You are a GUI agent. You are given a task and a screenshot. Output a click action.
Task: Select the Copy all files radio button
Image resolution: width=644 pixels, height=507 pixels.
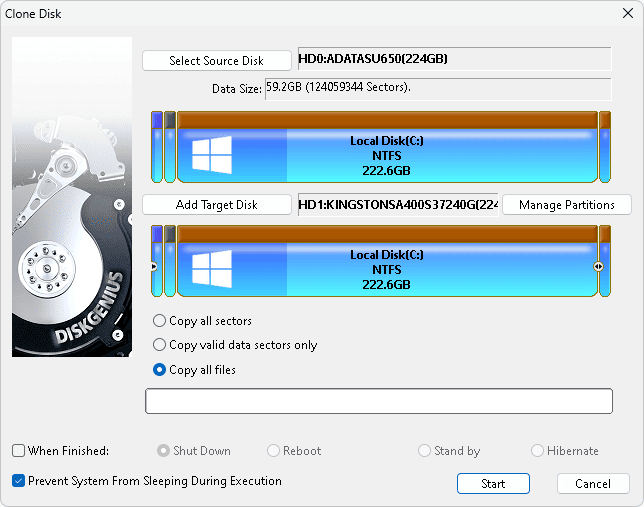[160, 370]
